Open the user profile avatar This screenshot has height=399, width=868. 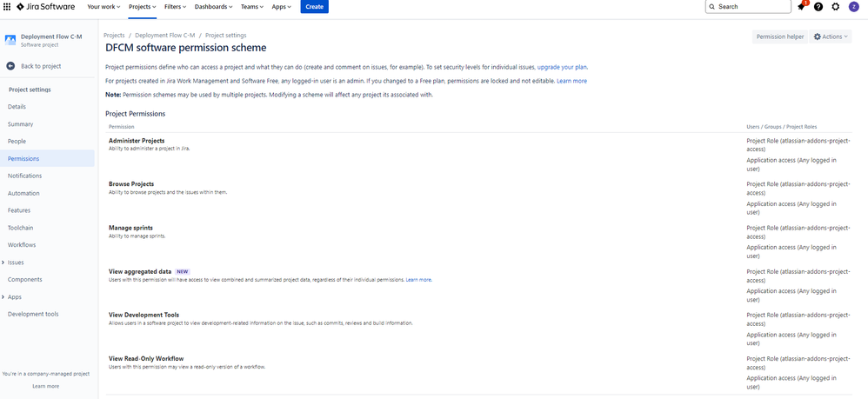point(853,7)
